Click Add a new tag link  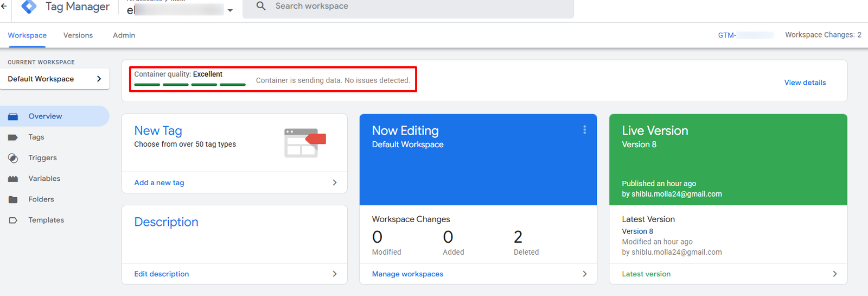point(159,182)
